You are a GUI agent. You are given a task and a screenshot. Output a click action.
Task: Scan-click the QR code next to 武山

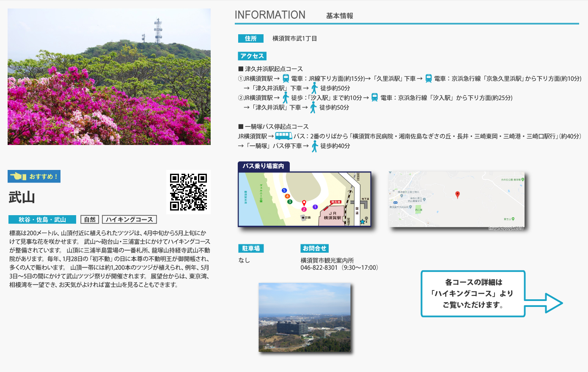[188, 192]
